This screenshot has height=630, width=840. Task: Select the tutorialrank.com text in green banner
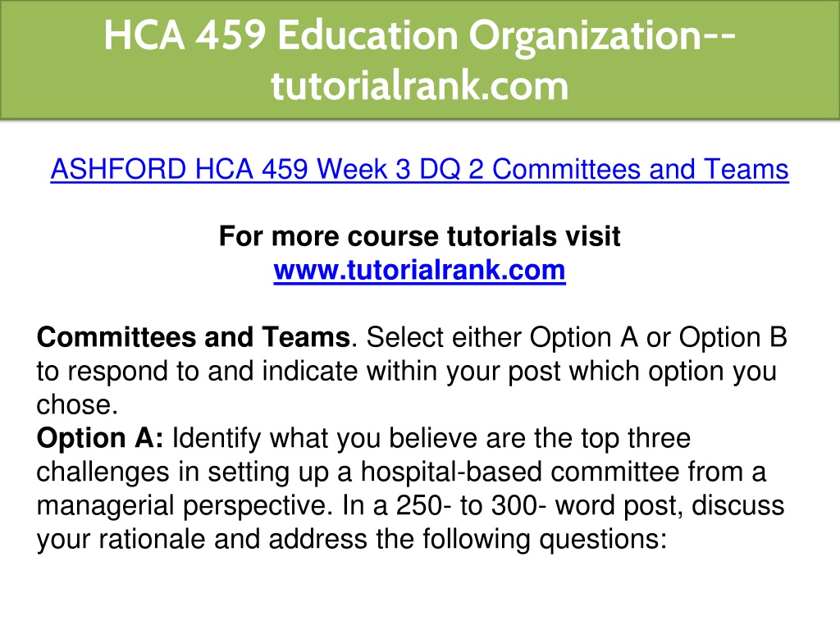pyautogui.click(x=419, y=85)
